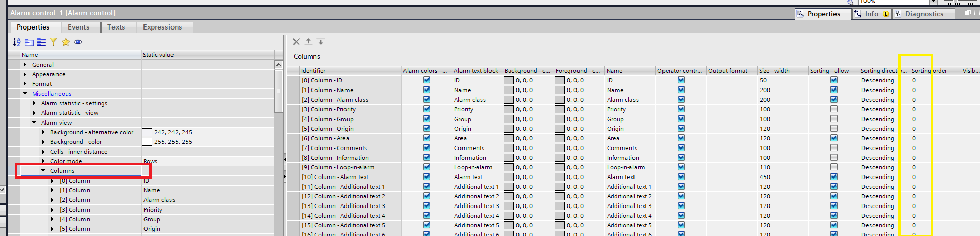
Task: Collapse the Miscellaneous property group
Action: click(x=25, y=94)
